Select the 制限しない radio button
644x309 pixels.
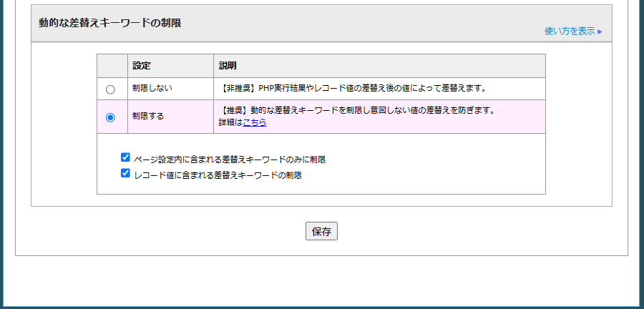tap(110, 89)
